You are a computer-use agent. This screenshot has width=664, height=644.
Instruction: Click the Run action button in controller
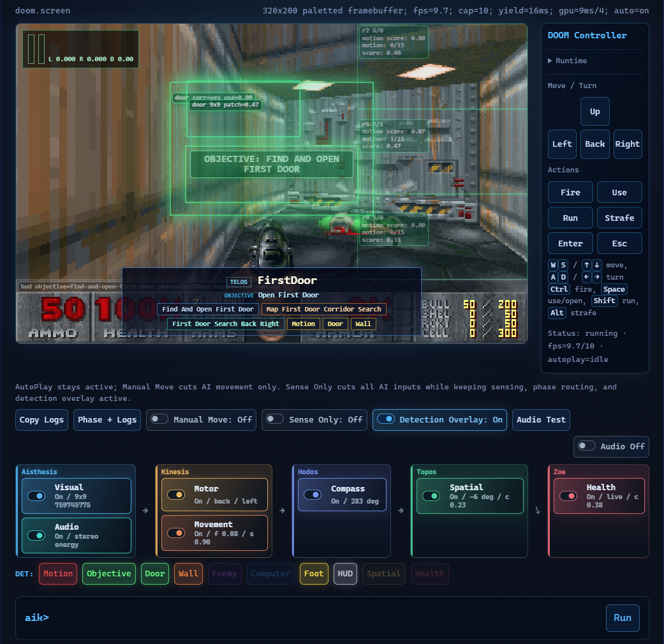click(570, 218)
